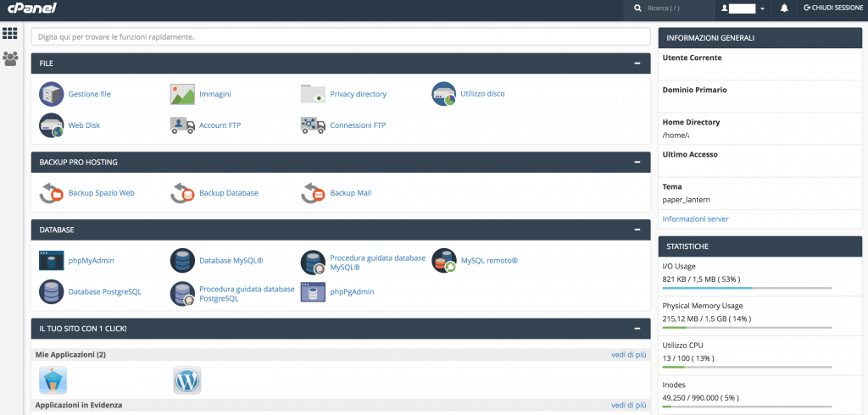The height and width of the screenshot is (415, 868).
Task: Click vedi di più for Applicazioni in Evidenza
Action: tap(628, 405)
